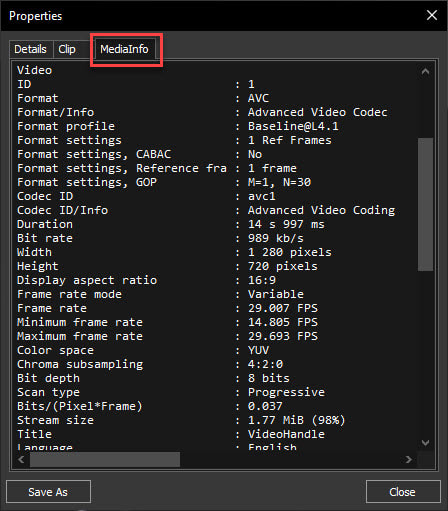Click the 'Format profile' label
448x511 pixels.
point(66,126)
